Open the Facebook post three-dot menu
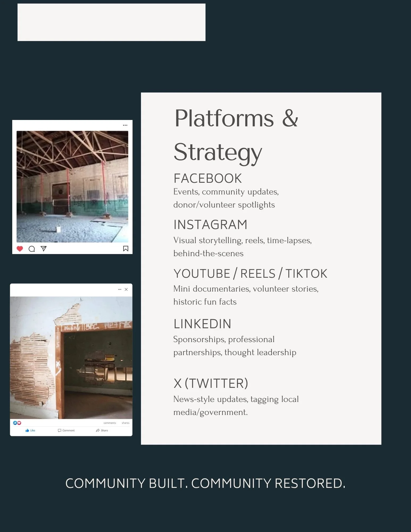 pos(120,289)
